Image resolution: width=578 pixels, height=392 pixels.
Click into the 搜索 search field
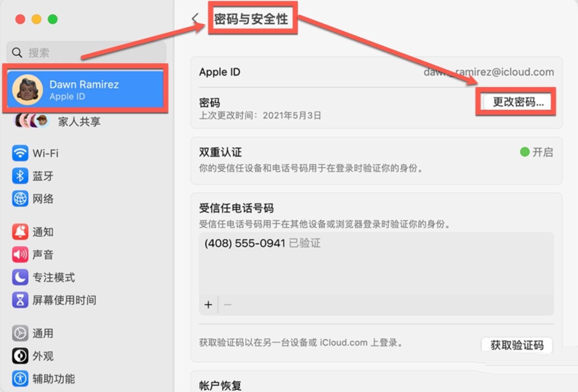[x=86, y=53]
